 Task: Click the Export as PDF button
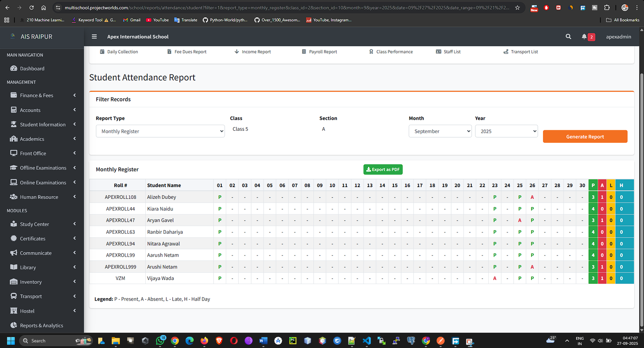pyautogui.click(x=383, y=170)
